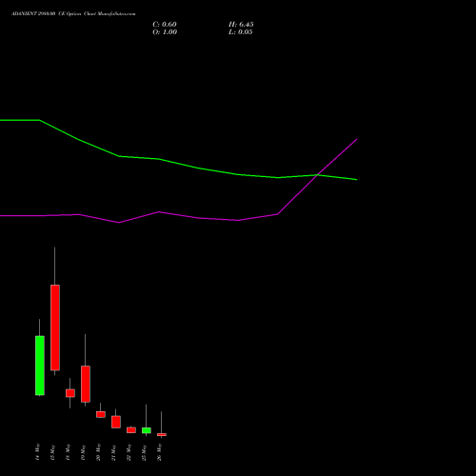Click the "18 May" date label
Screen dimensions: 476x476
(68, 452)
